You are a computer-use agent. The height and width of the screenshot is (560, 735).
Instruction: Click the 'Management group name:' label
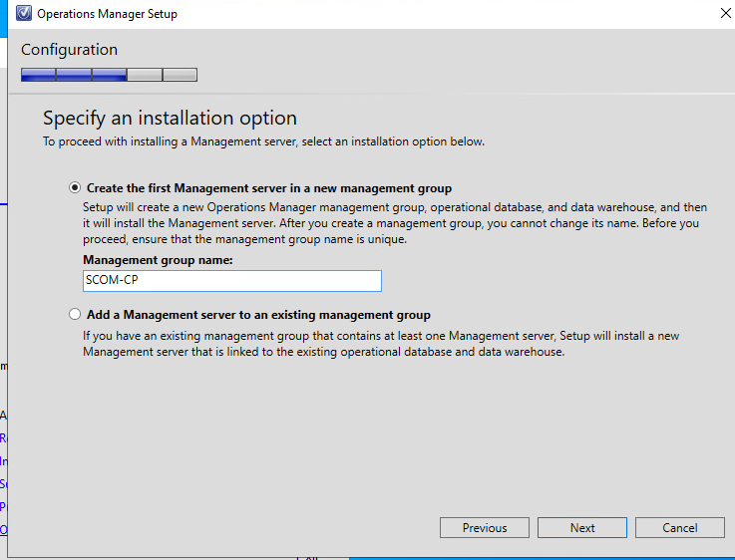[x=158, y=260]
